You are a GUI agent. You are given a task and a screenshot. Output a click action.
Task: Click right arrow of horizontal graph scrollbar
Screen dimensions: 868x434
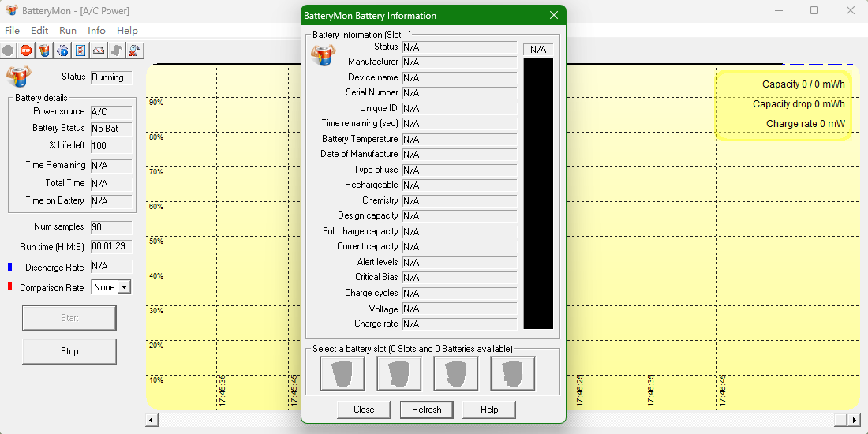pyautogui.click(x=852, y=420)
